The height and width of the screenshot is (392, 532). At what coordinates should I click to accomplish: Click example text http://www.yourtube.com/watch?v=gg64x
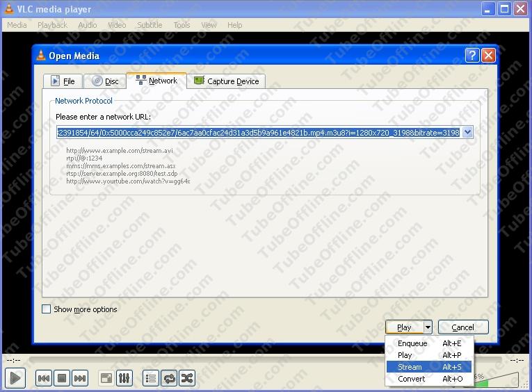pyautogui.click(x=128, y=181)
